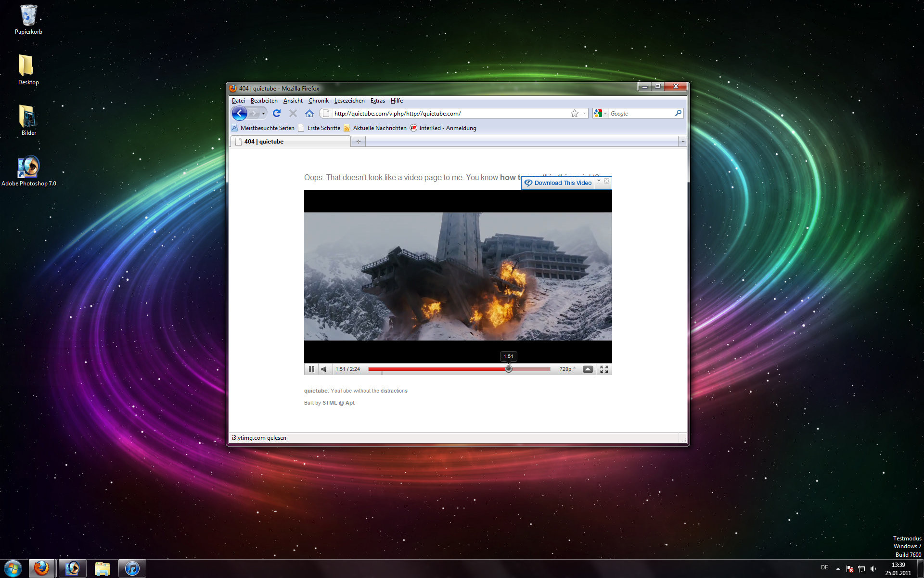Open Erste Schritte bookmark

[319, 128]
